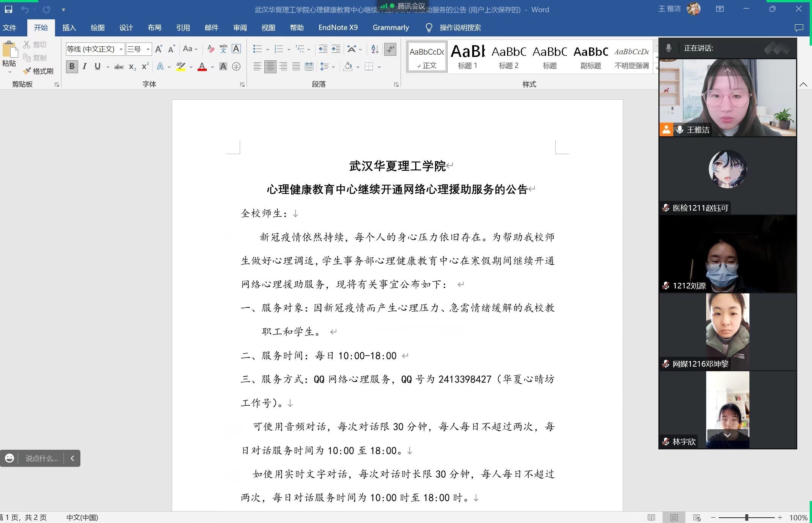
Task: Copy the selection using 复制
Action: (x=35, y=58)
